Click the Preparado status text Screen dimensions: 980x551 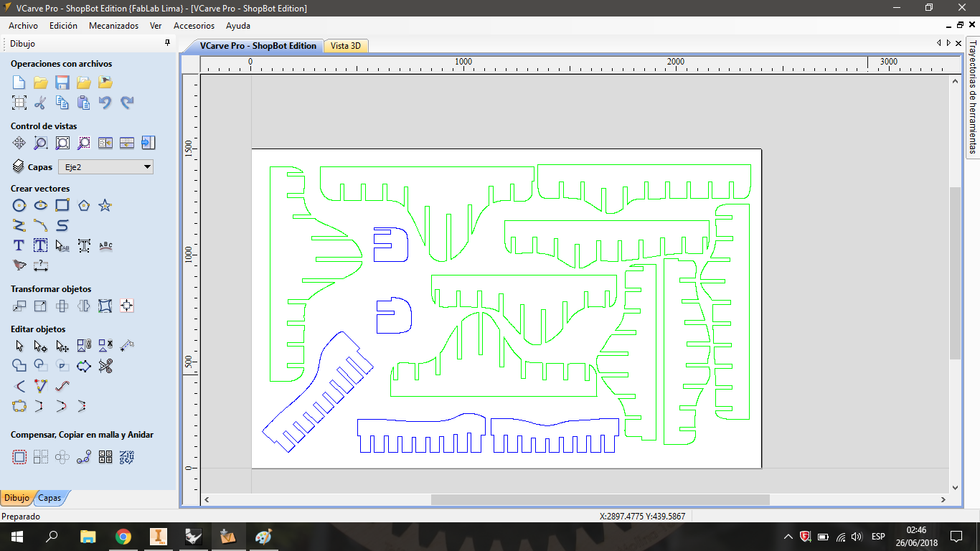21,517
